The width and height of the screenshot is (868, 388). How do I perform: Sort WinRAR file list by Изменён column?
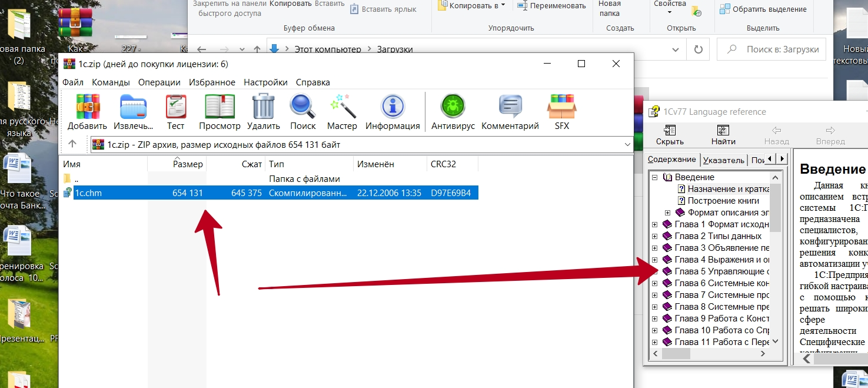[x=391, y=164]
